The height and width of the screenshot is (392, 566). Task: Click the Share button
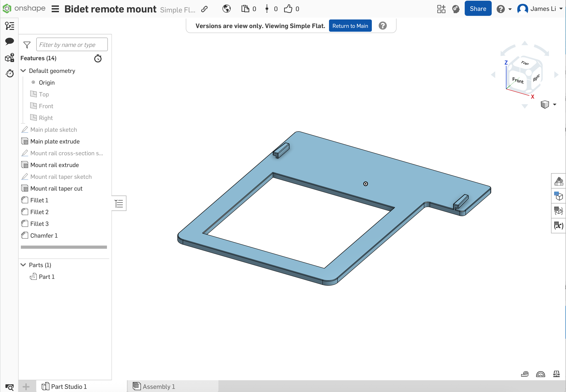478,9
